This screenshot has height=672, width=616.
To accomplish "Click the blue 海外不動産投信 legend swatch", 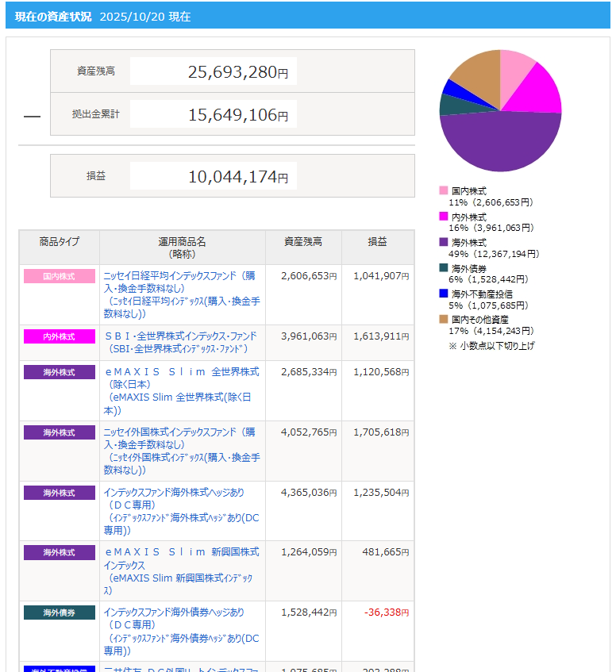I will 444,294.
